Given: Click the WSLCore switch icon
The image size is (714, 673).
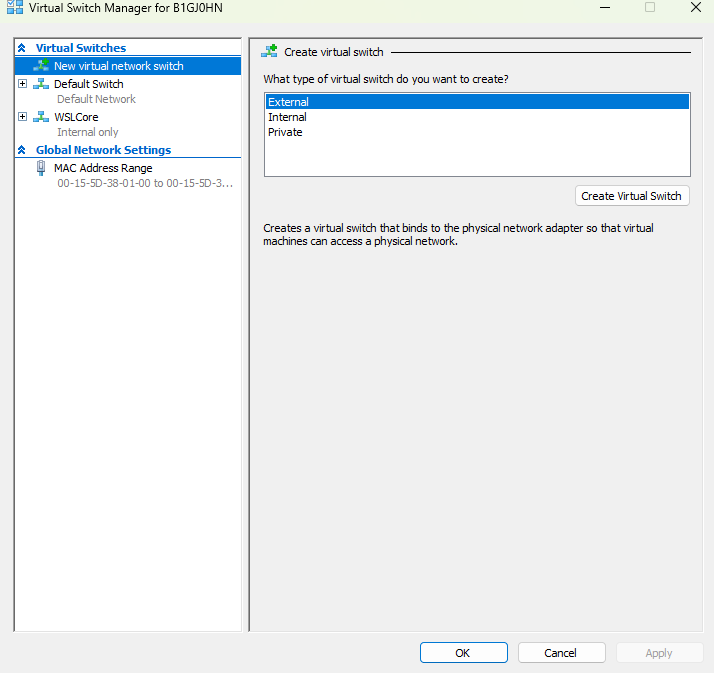Looking at the screenshot, I should pyautogui.click(x=41, y=117).
